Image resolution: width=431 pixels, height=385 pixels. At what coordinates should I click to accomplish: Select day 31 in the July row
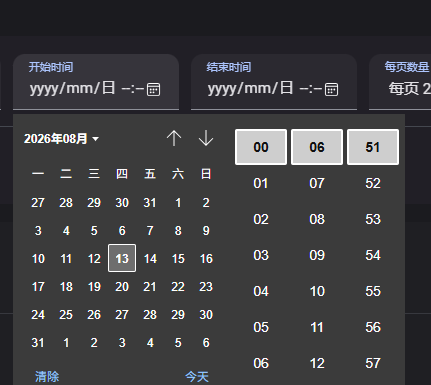[x=150, y=202]
